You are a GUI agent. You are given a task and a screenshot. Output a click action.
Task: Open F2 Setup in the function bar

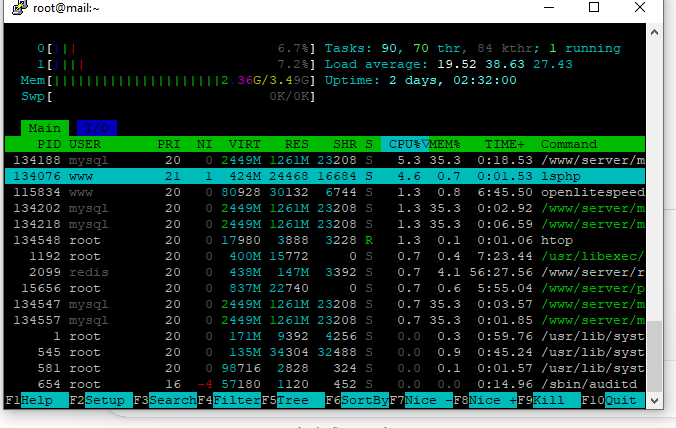pos(101,400)
